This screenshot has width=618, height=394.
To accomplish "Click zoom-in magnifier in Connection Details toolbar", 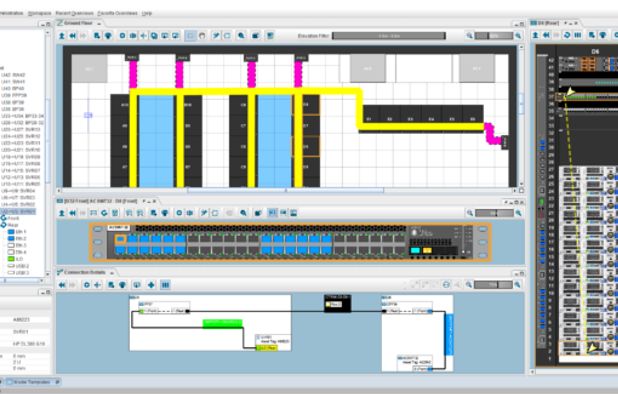I will click(517, 285).
